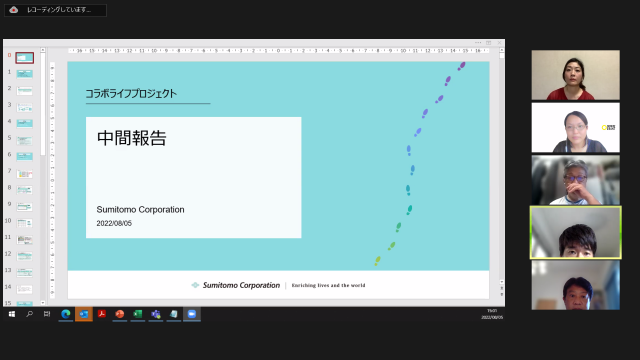This screenshot has height=360, width=640.
Task: Open Excel from the taskbar
Action: (138, 314)
